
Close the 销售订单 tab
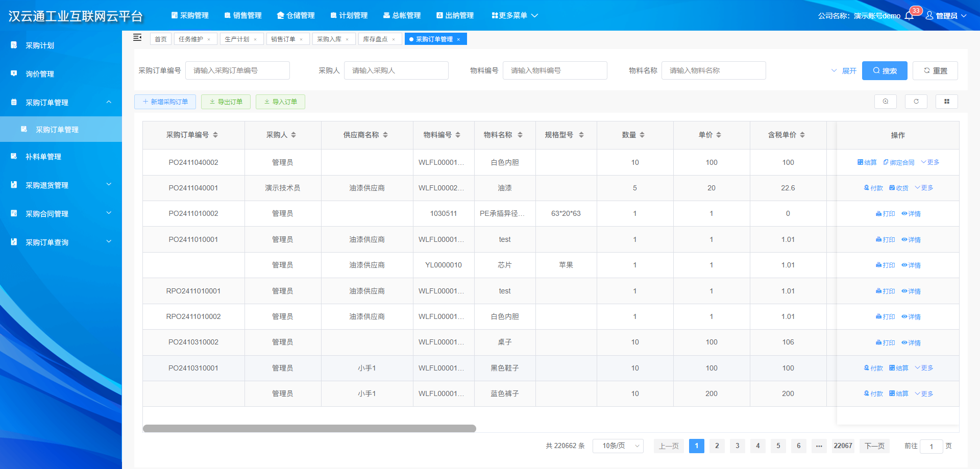tap(301, 39)
